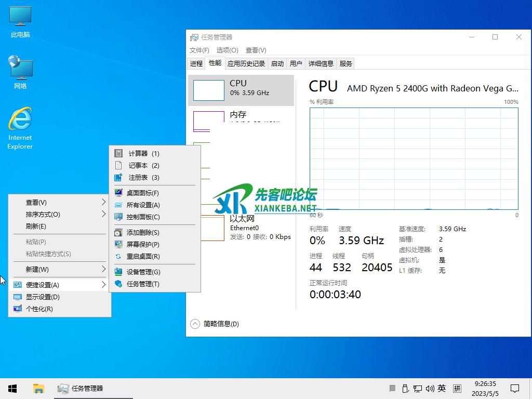Open Registry editor 注册表 item
Viewport: 532px width, 399px height.
[144, 177]
